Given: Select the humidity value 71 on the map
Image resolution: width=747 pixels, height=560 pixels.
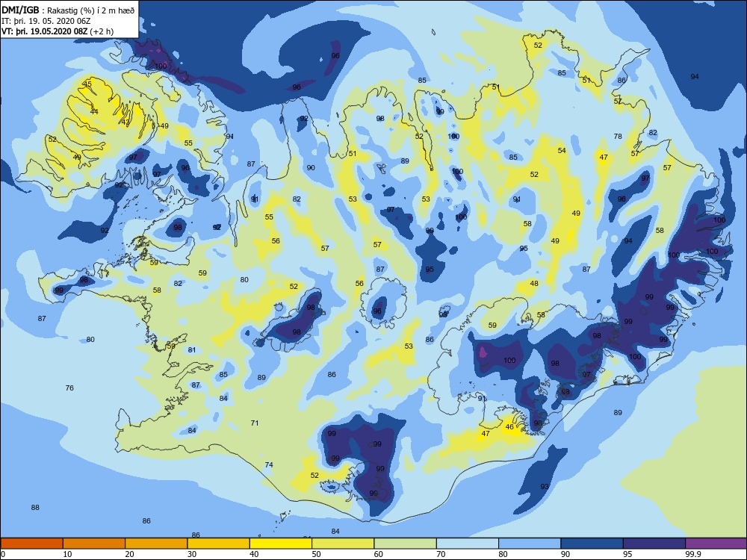Looking at the screenshot, I should click(x=255, y=423).
